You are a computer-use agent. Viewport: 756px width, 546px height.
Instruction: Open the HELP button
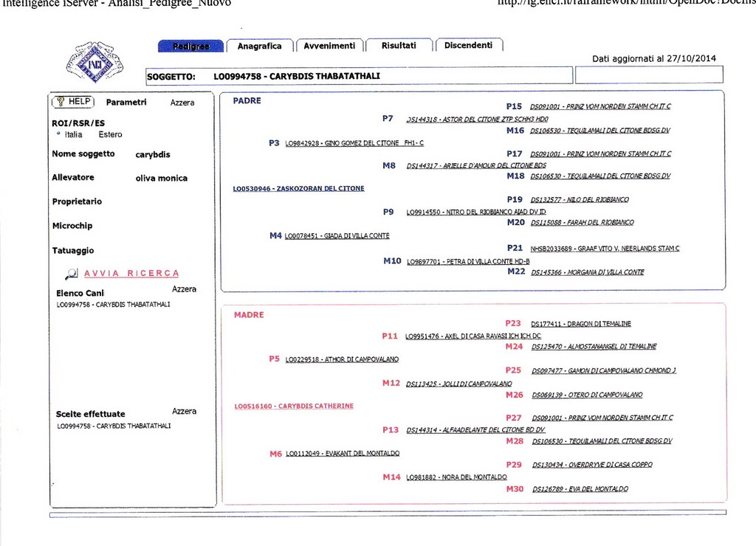(x=73, y=102)
